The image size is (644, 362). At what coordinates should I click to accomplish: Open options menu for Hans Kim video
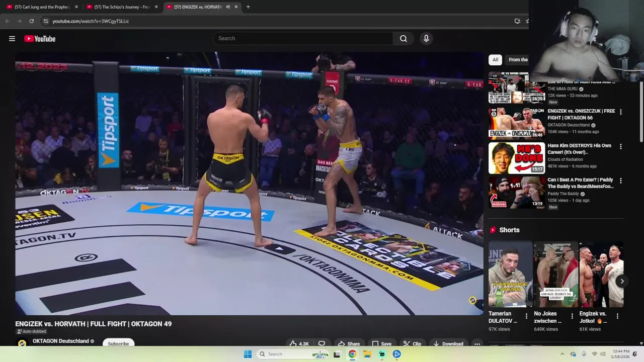(x=620, y=146)
